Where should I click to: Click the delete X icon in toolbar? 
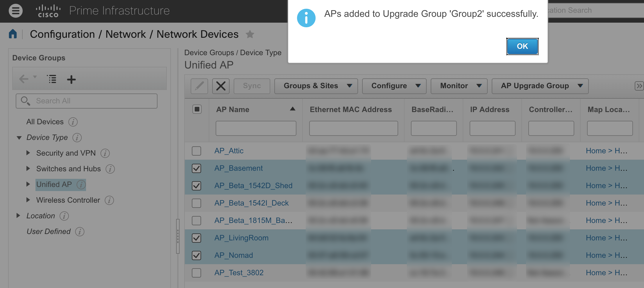[x=221, y=86]
